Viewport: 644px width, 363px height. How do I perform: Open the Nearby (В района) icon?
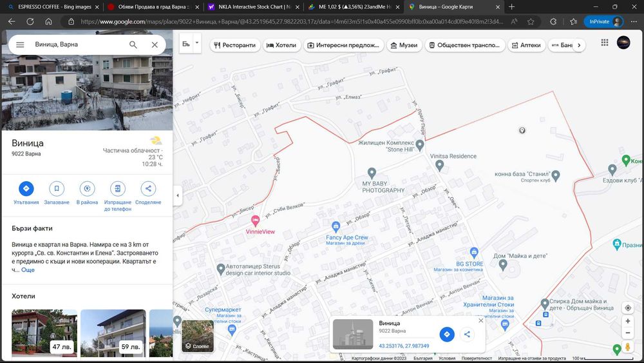pos(87,189)
